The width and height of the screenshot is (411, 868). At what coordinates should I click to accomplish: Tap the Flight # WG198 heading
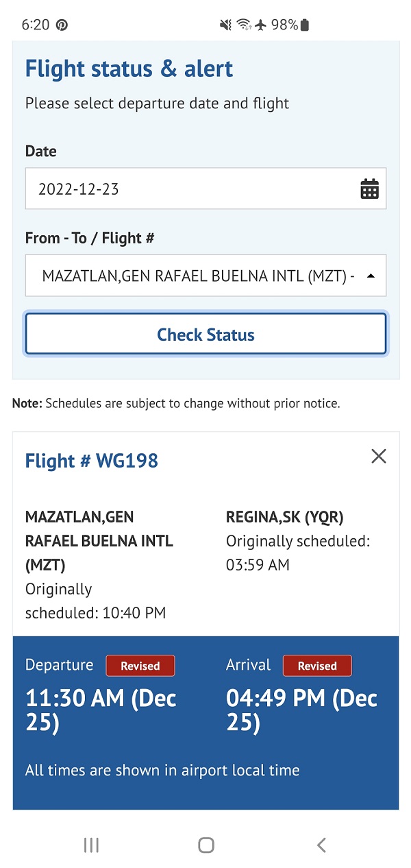92,460
